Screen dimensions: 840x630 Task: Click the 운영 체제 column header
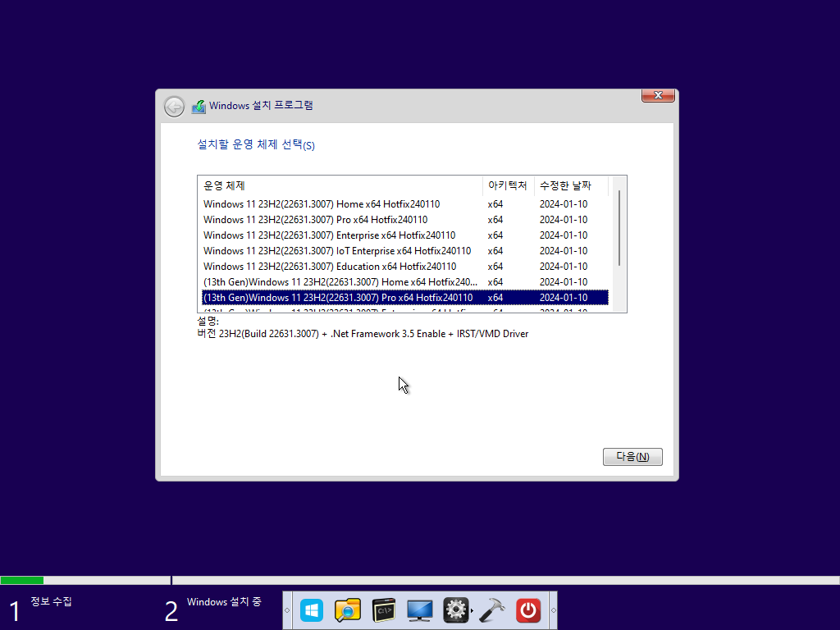(340, 186)
